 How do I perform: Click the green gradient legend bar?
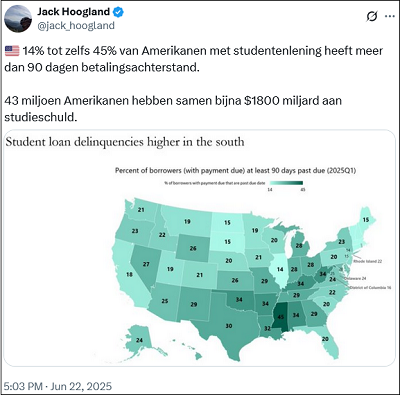pyautogui.click(x=286, y=183)
